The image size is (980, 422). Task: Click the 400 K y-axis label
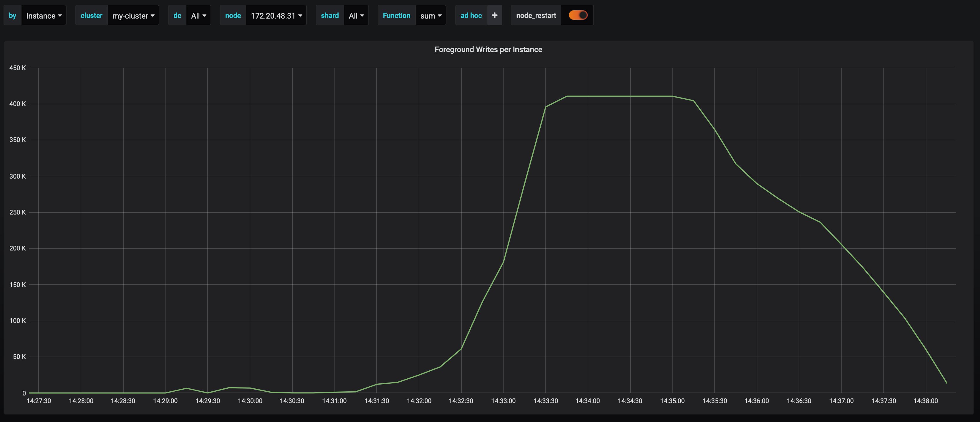[17, 104]
